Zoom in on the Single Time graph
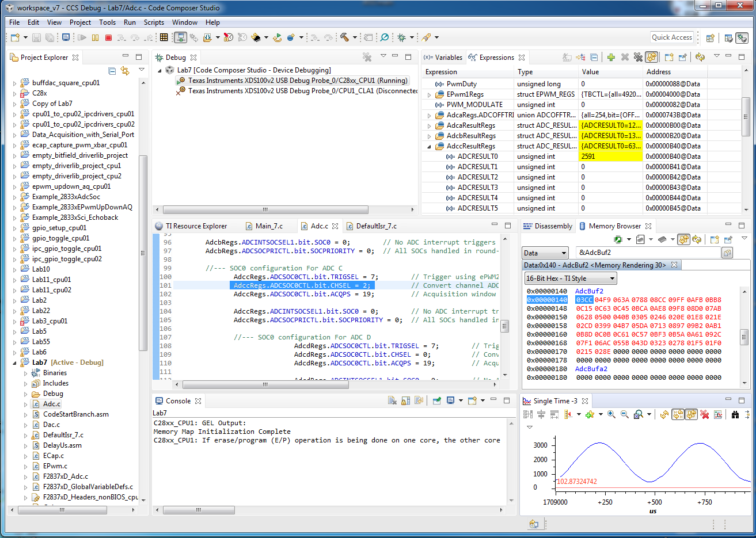 click(611, 415)
